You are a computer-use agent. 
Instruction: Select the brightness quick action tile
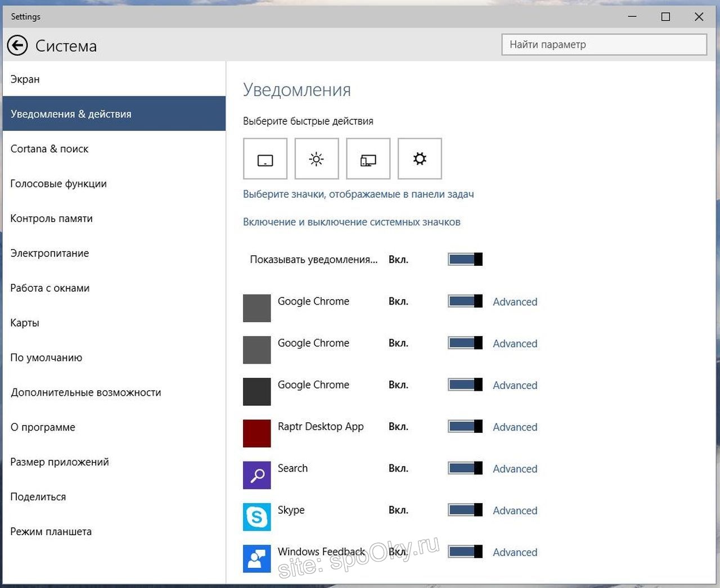click(317, 159)
